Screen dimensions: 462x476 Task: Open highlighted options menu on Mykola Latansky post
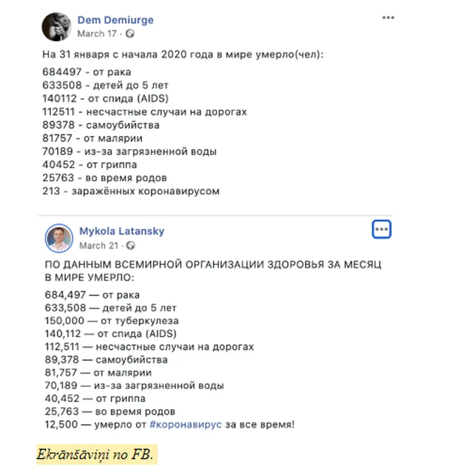click(381, 229)
